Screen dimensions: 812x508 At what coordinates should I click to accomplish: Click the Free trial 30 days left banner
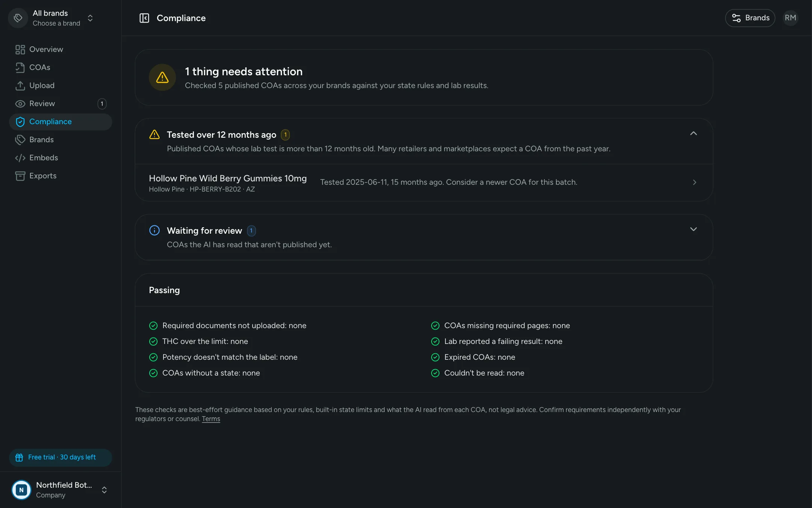tap(61, 457)
